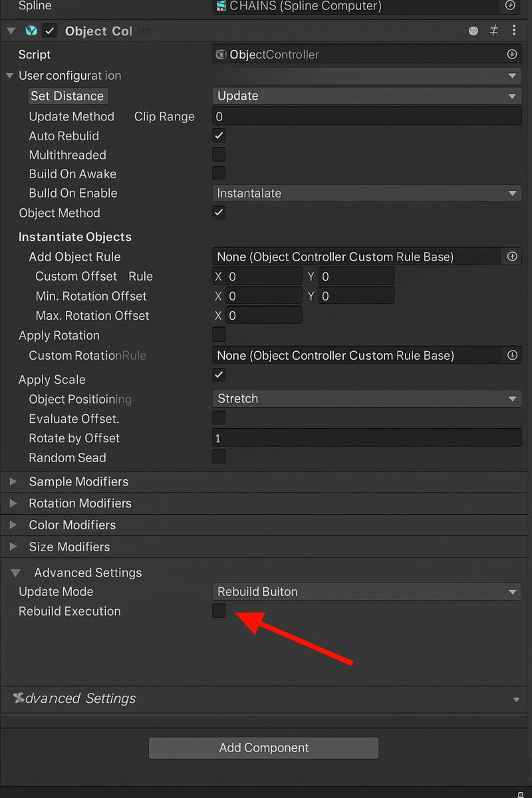
Task: Click the Spline label at top
Action: 35,5
